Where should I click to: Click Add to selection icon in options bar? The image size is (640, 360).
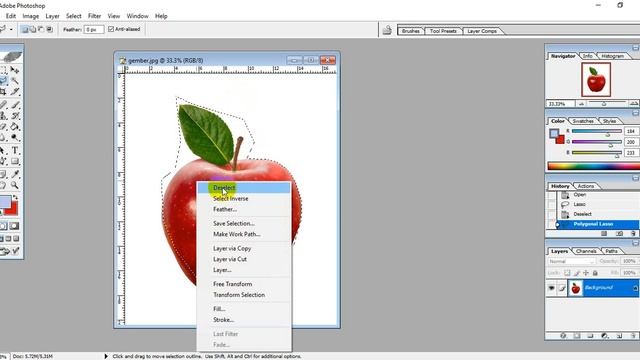(33, 29)
